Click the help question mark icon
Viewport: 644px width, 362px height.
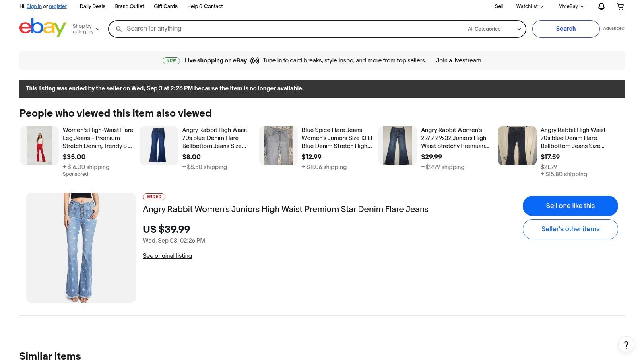click(626, 345)
